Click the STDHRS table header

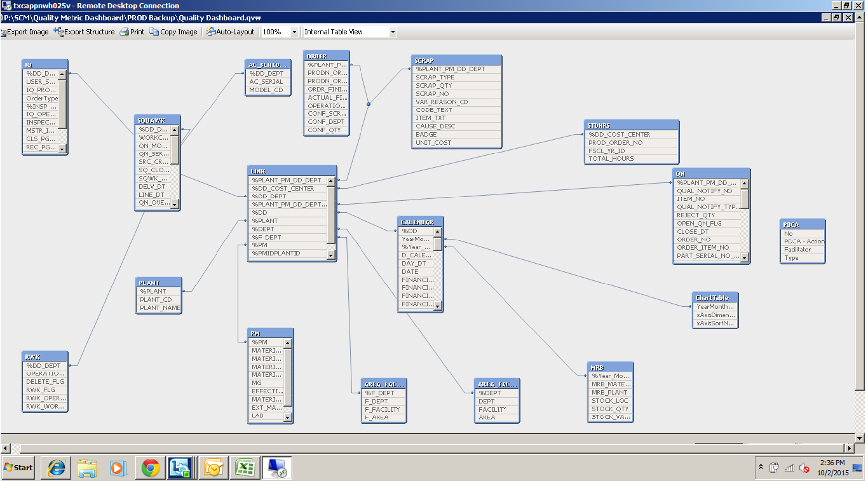pos(632,126)
